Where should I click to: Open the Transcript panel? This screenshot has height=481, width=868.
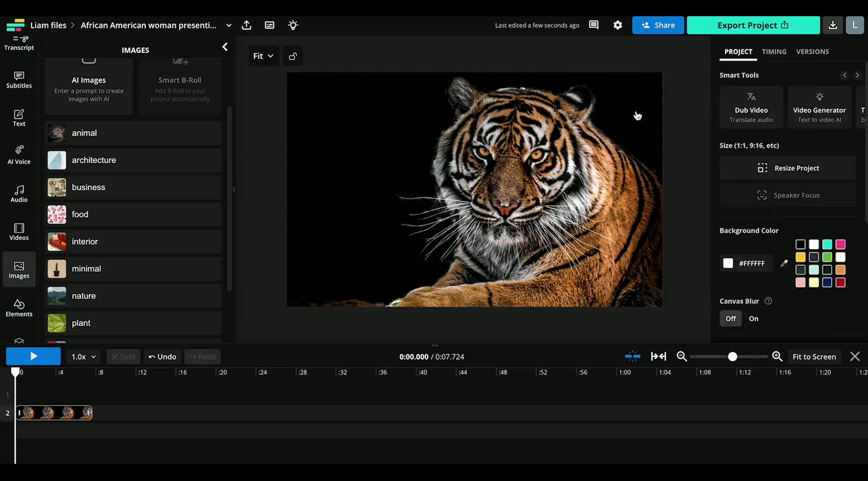point(19,43)
